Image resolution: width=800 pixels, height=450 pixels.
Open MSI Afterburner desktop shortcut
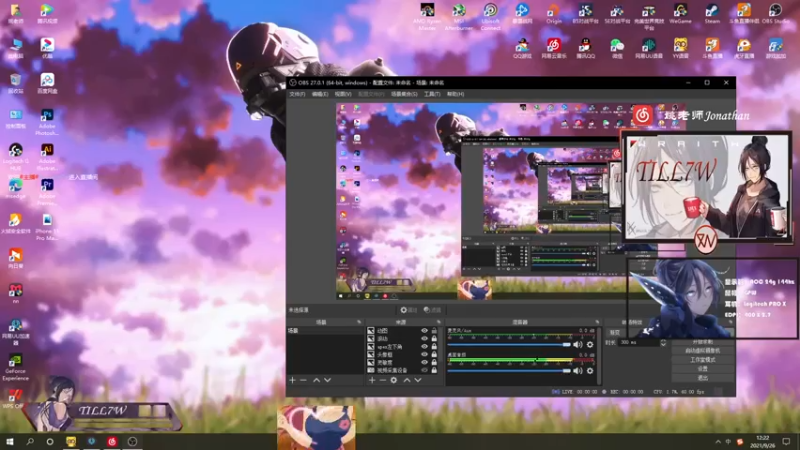pyautogui.click(x=459, y=17)
